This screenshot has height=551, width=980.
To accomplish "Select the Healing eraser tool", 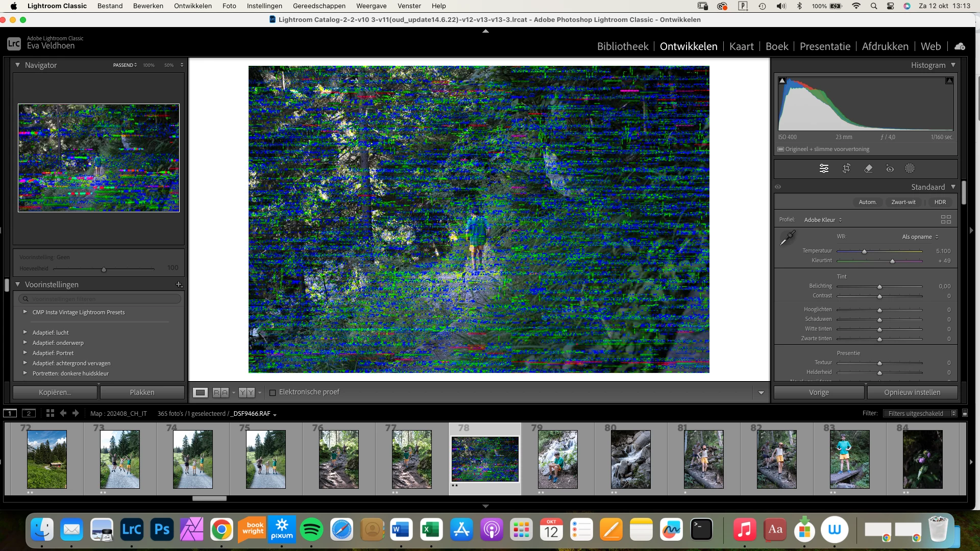I will coord(868,168).
